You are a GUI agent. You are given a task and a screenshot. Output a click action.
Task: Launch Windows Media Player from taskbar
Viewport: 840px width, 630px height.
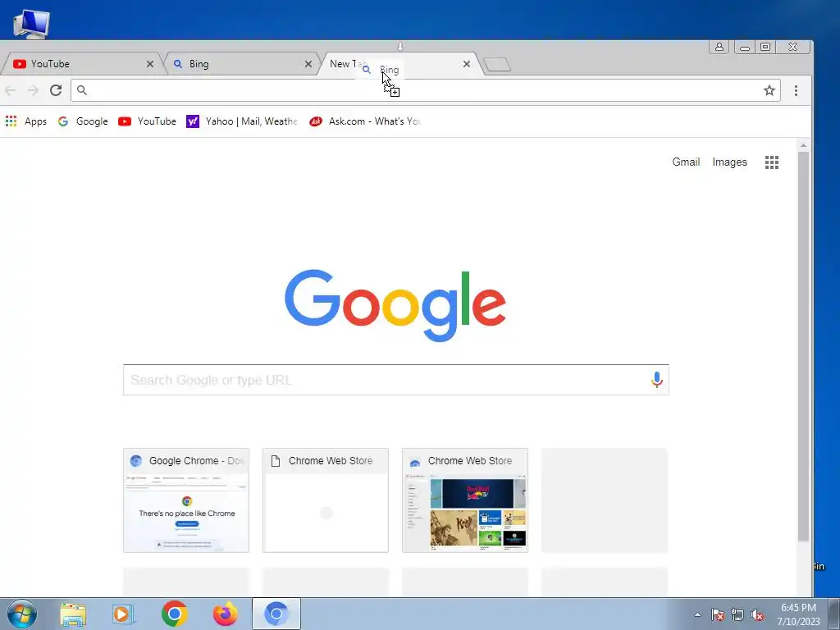coord(123,614)
